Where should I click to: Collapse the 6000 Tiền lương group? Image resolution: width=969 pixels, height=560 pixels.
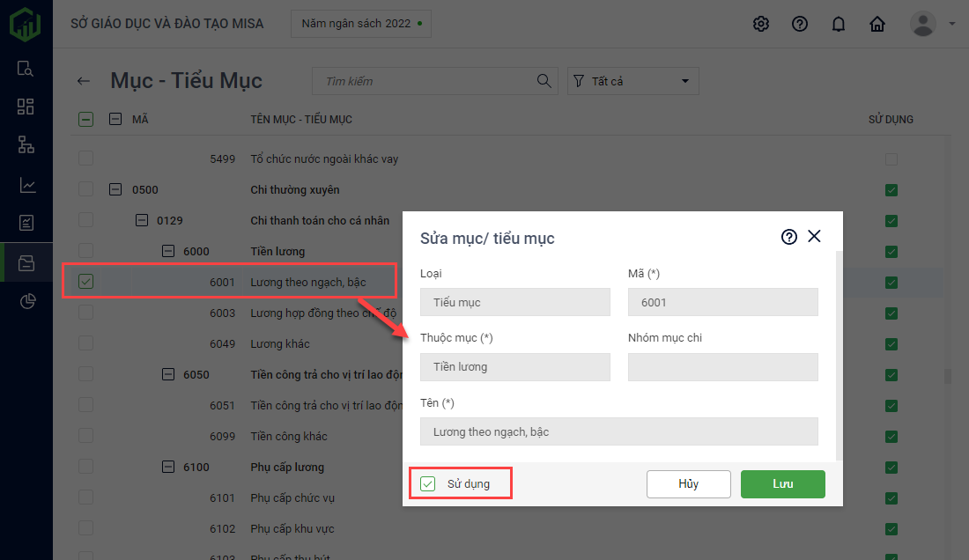168,251
